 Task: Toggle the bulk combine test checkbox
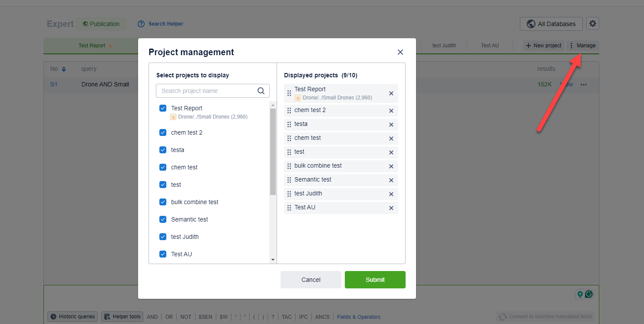(163, 202)
